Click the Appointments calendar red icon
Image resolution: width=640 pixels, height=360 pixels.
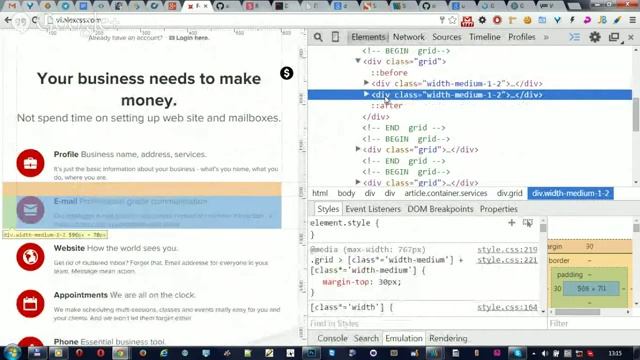tap(31, 304)
